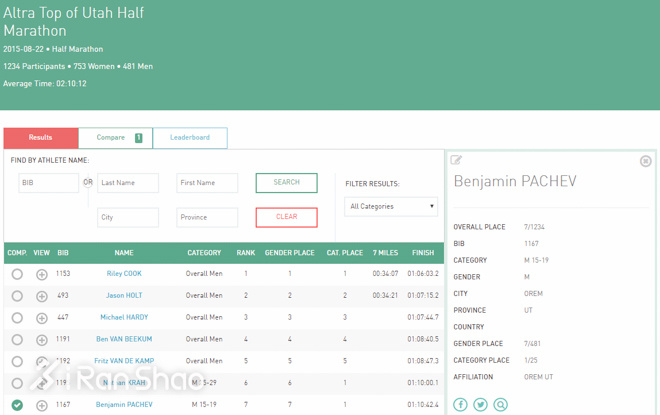Uncheck compare for Benjamin PACHEV

click(17, 405)
